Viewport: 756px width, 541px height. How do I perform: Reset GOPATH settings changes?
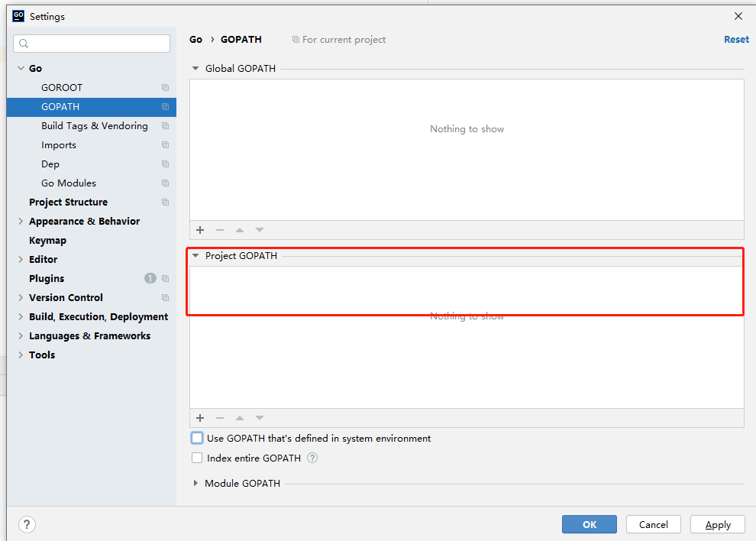[x=736, y=40]
